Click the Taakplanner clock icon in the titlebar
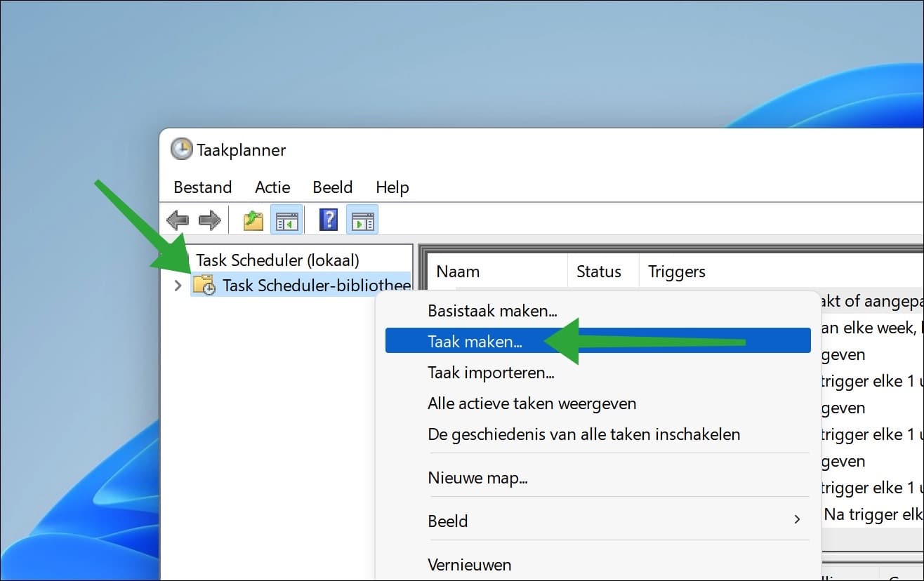 [181, 149]
